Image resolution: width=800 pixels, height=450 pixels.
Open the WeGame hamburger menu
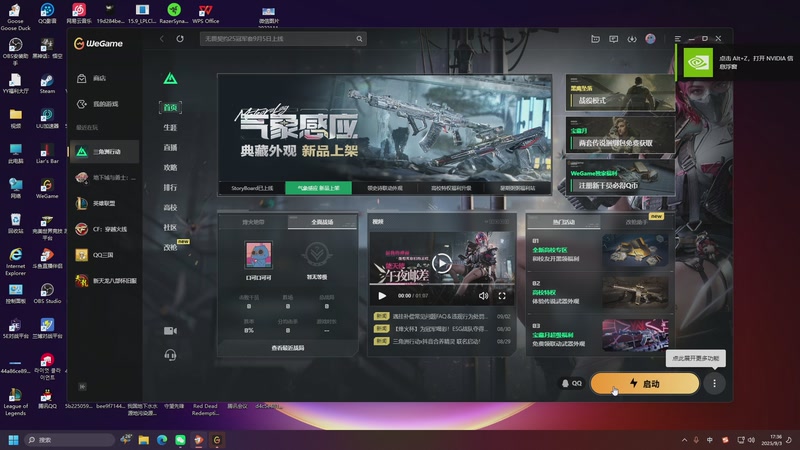point(678,39)
